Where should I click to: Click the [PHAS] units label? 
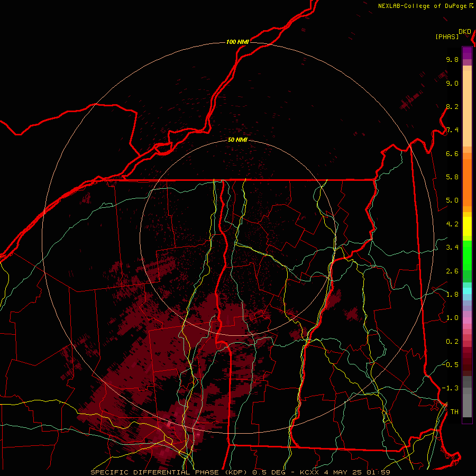tap(447, 37)
